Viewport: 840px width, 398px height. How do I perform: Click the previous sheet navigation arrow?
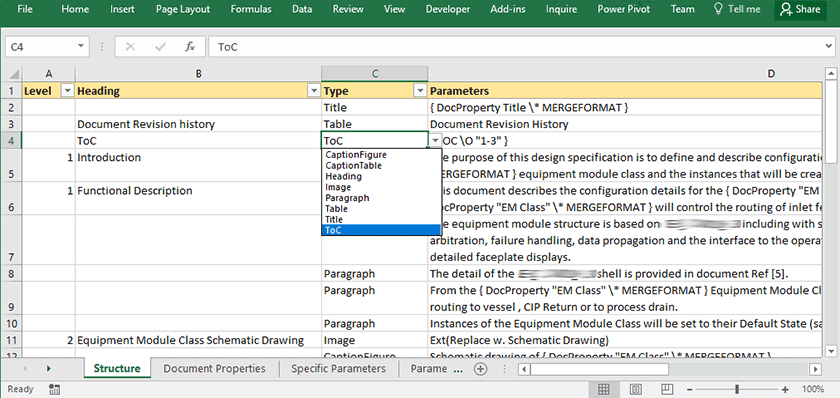pos(25,369)
